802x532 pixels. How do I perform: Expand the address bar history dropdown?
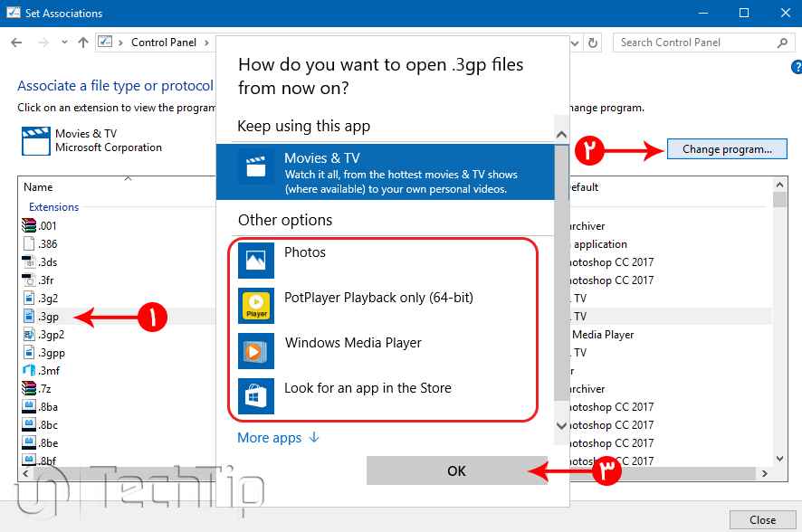tap(576, 43)
